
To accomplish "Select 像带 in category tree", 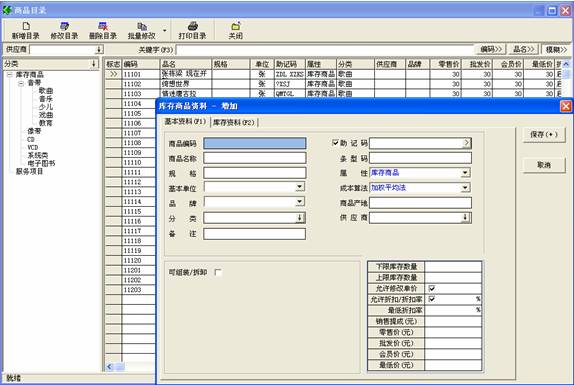I will pyautogui.click(x=34, y=131).
